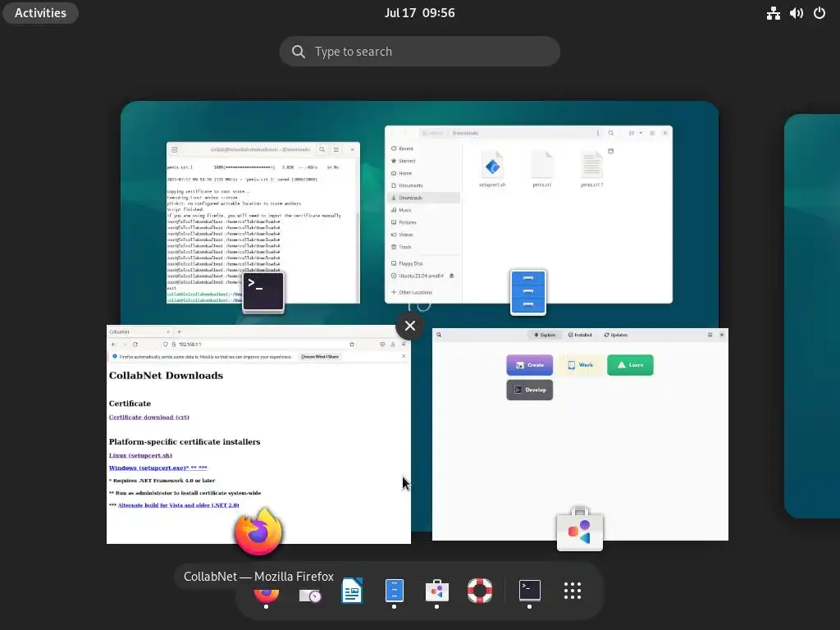Select the penis.crt file
Image resolution: width=840 pixels, height=630 pixels.
tap(542, 169)
